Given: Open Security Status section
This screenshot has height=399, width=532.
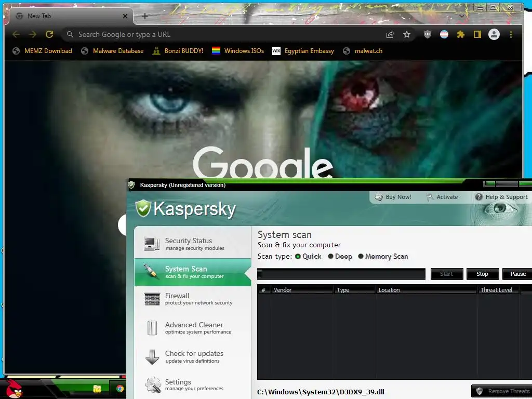Looking at the screenshot, I should [x=193, y=244].
